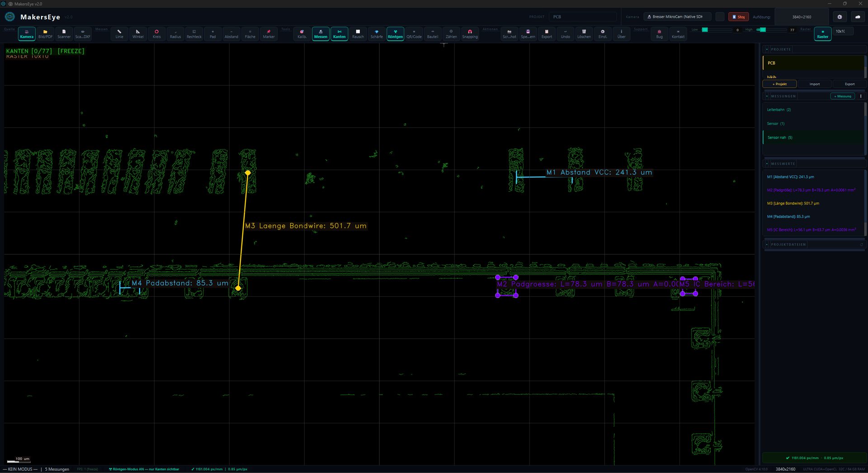Click the + Projekt button
Viewport: 868px width, 473px height.
pyautogui.click(x=779, y=84)
